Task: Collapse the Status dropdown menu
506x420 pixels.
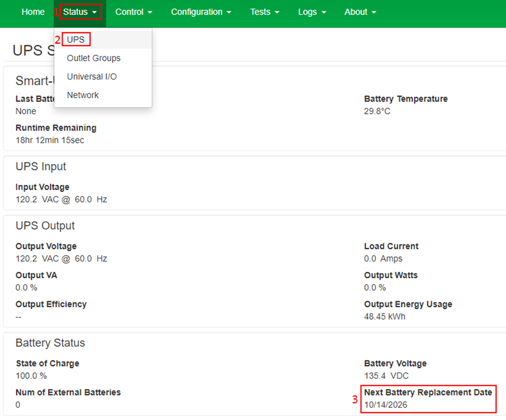Action: point(80,12)
